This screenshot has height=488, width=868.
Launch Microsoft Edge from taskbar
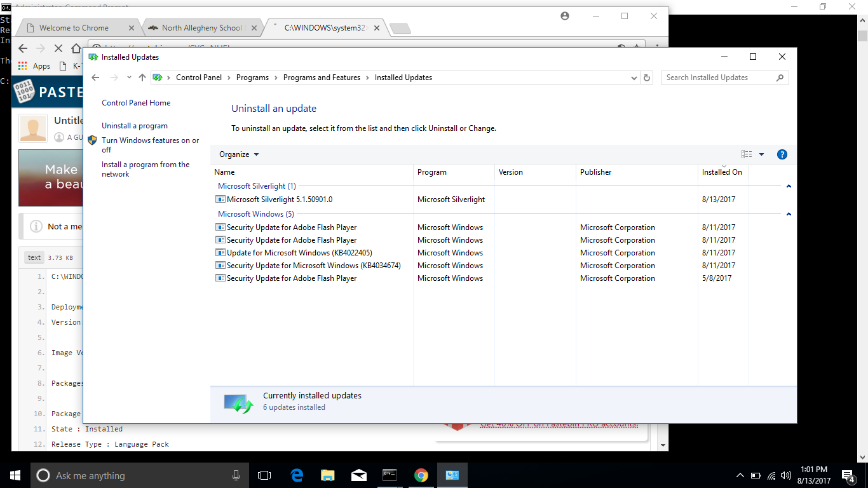coord(297,475)
